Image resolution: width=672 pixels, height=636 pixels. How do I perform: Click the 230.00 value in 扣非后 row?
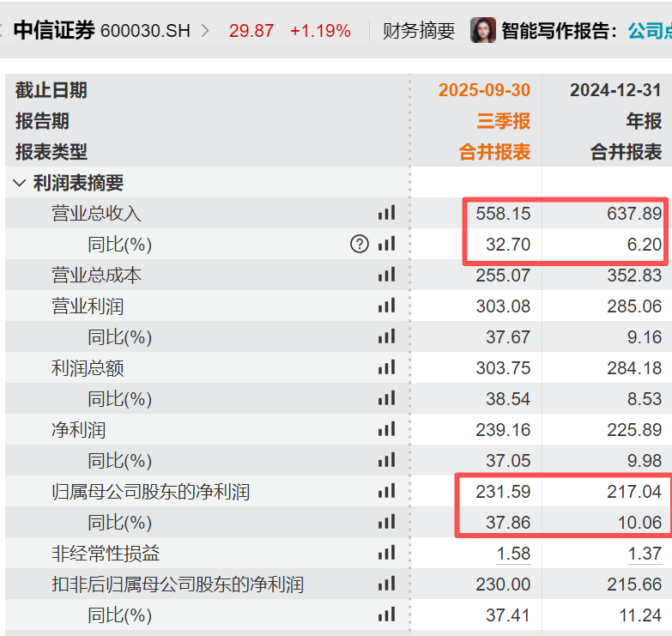[x=503, y=585]
